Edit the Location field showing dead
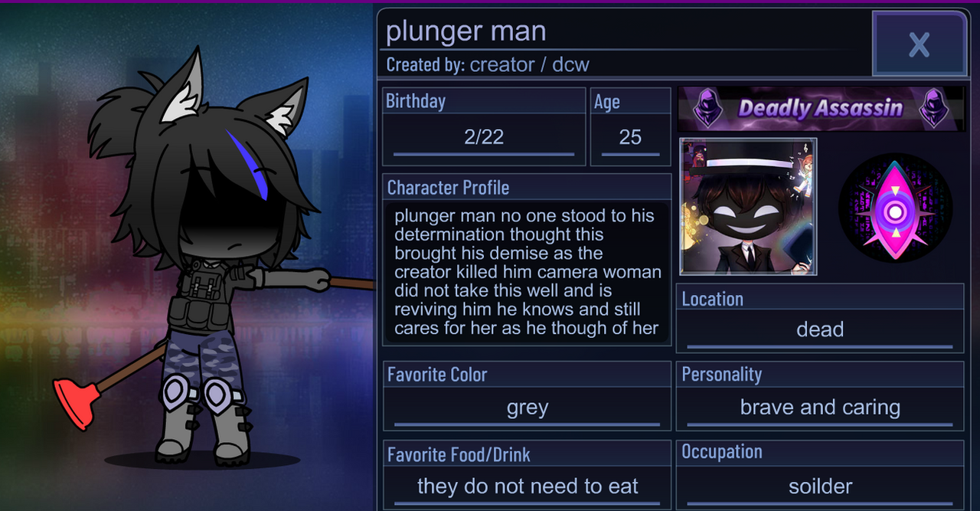The image size is (980, 511). pos(820,330)
